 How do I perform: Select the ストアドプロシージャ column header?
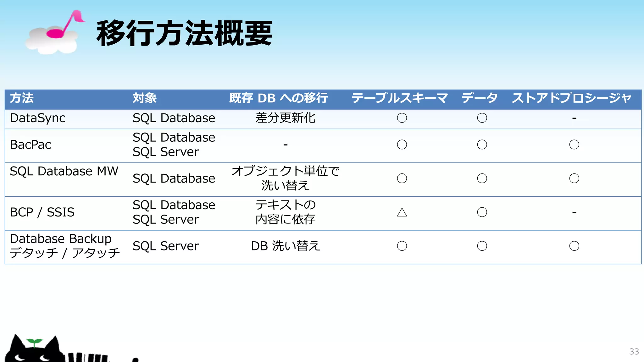click(572, 98)
